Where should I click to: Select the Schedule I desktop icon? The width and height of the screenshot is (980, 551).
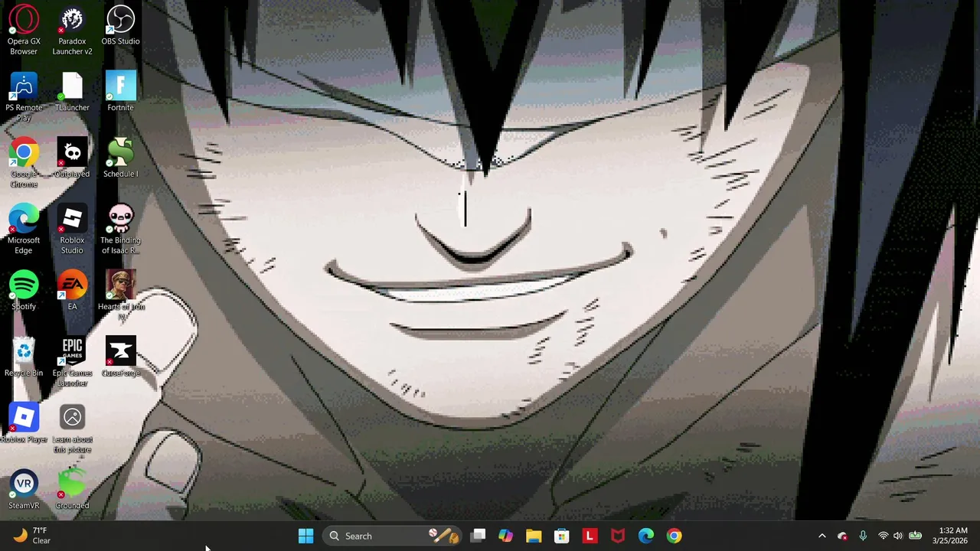(120, 158)
